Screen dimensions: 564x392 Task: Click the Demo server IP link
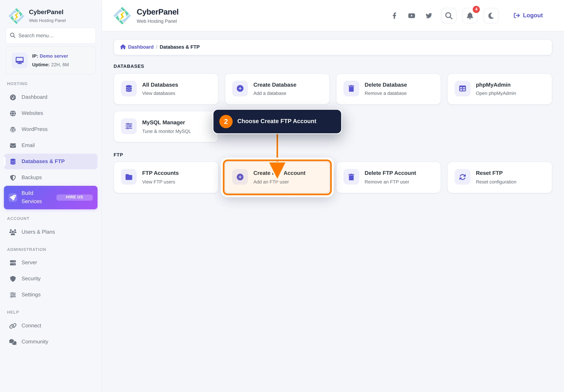[x=54, y=56]
